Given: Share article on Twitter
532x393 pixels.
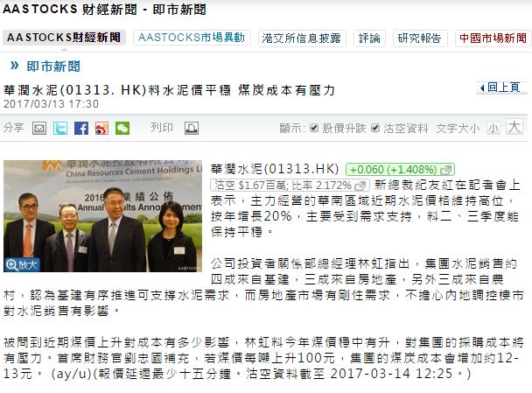Looking at the screenshot, I should pos(60,129).
